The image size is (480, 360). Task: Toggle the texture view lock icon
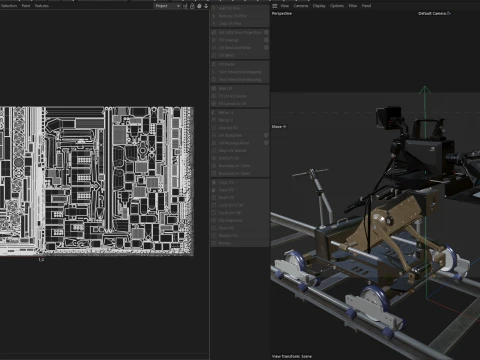tap(192, 6)
